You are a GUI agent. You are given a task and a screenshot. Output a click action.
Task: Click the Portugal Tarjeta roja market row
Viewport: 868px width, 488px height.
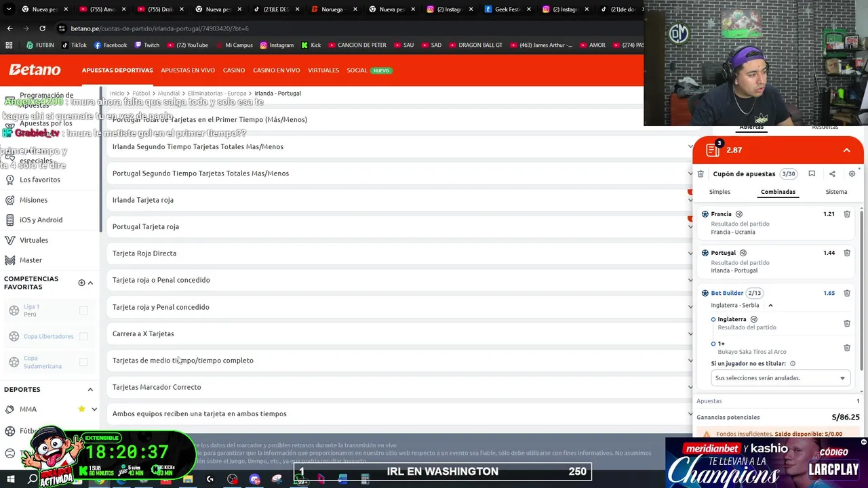point(400,226)
